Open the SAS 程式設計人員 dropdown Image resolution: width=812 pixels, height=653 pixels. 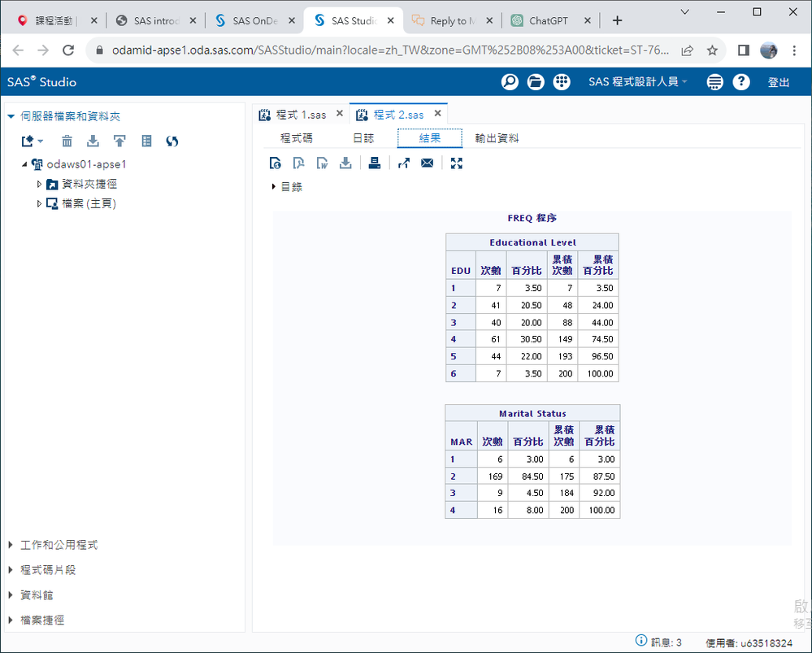[637, 82]
